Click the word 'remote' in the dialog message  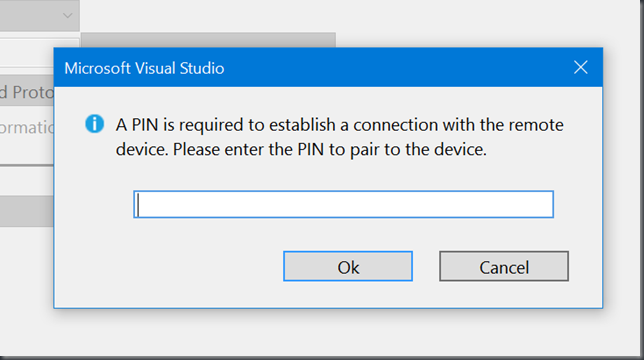point(536,125)
